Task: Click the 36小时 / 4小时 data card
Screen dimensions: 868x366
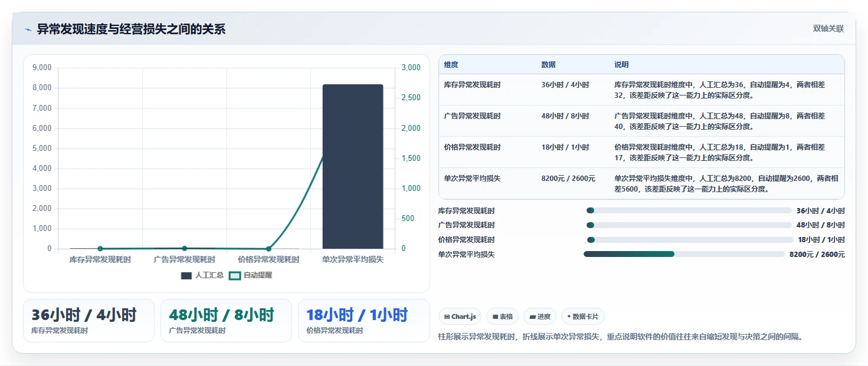Action: click(89, 321)
